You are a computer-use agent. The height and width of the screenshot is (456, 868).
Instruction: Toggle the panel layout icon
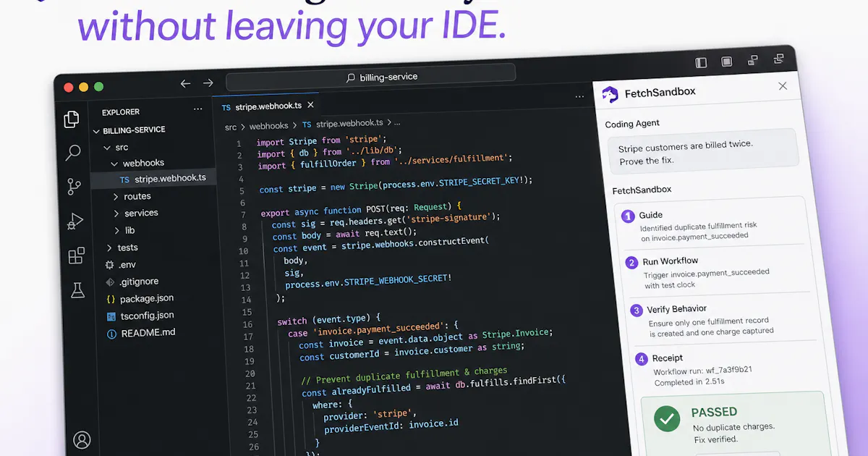tap(727, 62)
